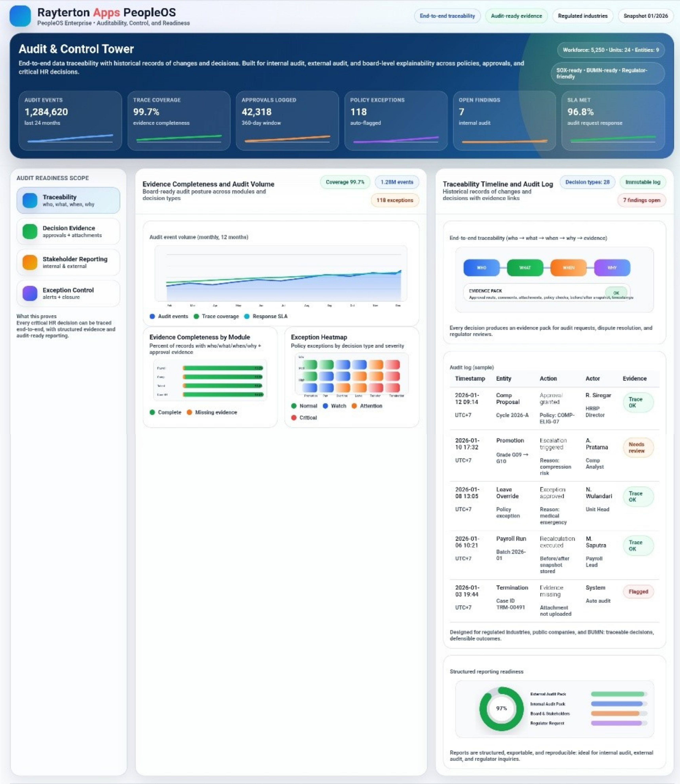Image resolution: width=680 pixels, height=784 pixels.
Task: Click the 118 exceptions badge
Action: [x=395, y=200]
